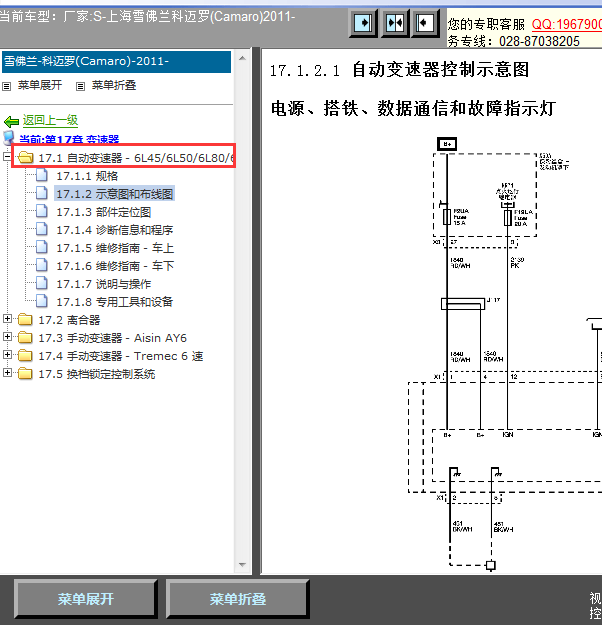Select the 17.2 离合器 folder label
This screenshot has width=602, height=625.
(69, 320)
